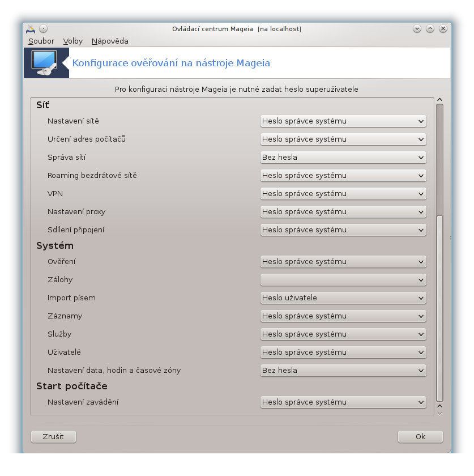474x476 pixels.
Task: Open the Nastavení sítě authentication dropdown
Action: tap(343, 121)
